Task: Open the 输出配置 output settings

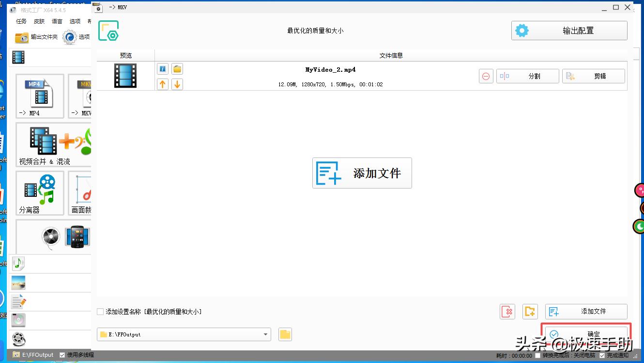Action: click(569, 30)
